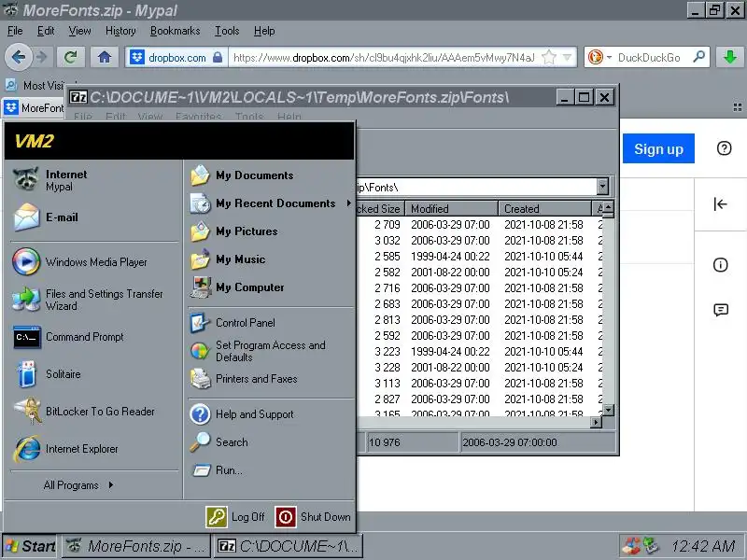Sort by Created column in 7-Zip

pyautogui.click(x=544, y=208)
